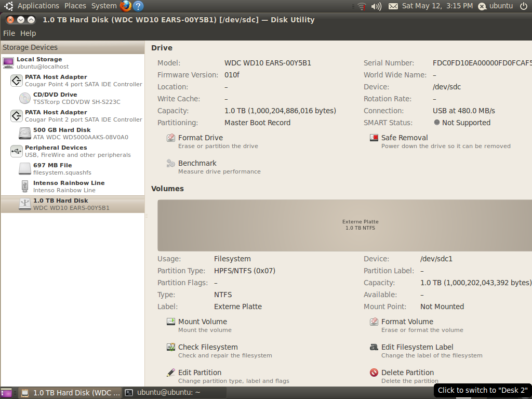Open the Help launcher icon in top panel
Viewport: 532px width, 399px height.
[x=138, y=6]
